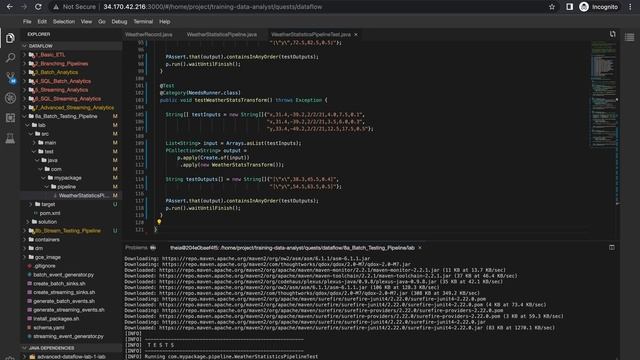Open create_batch_sinks.sh
The image size is (640, 360).
point(60,283)
